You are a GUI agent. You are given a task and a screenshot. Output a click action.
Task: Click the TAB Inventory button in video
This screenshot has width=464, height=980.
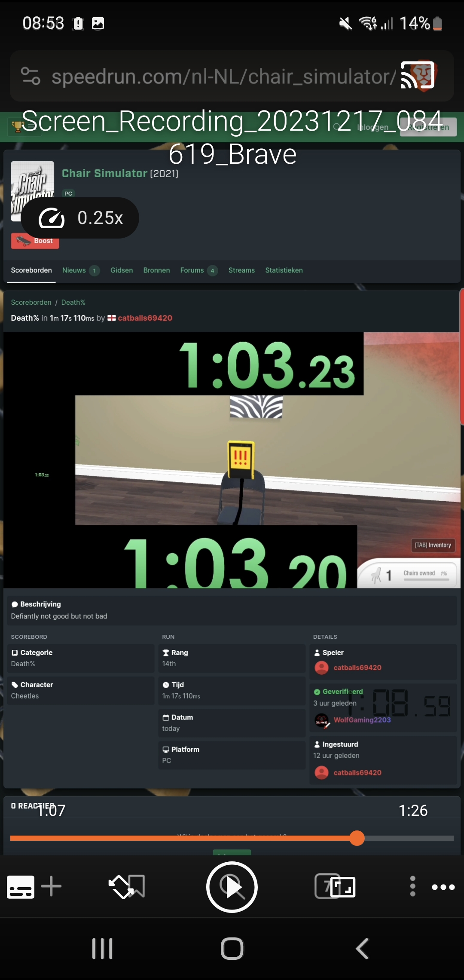(x=433, y=545)
